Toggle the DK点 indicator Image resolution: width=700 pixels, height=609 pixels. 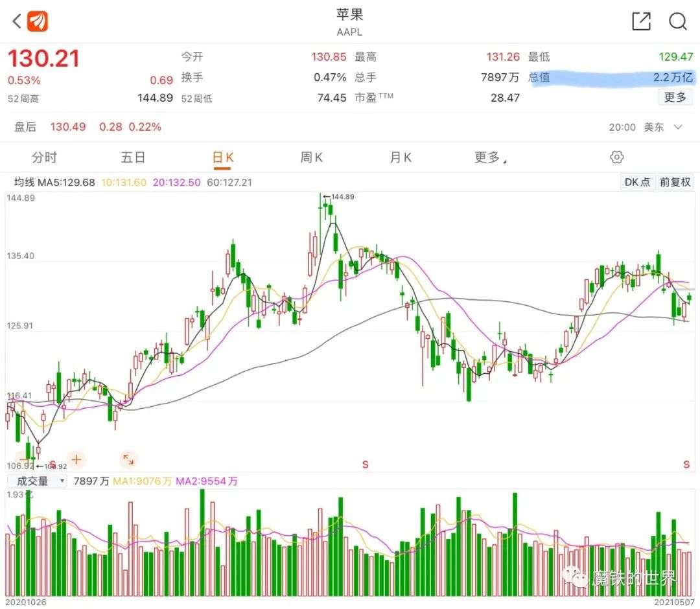point(636,182)
